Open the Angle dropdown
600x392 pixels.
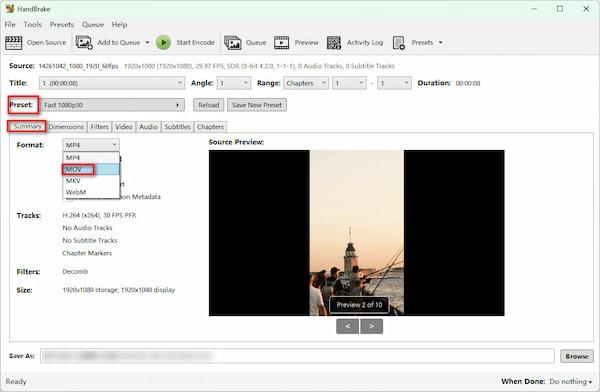click(234, 83)
